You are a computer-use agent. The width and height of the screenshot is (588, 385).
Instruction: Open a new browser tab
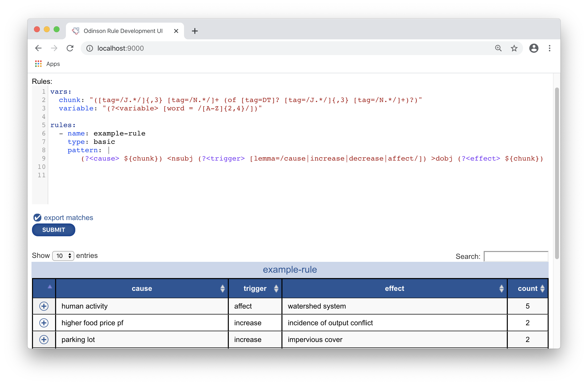tap(195, 31)
